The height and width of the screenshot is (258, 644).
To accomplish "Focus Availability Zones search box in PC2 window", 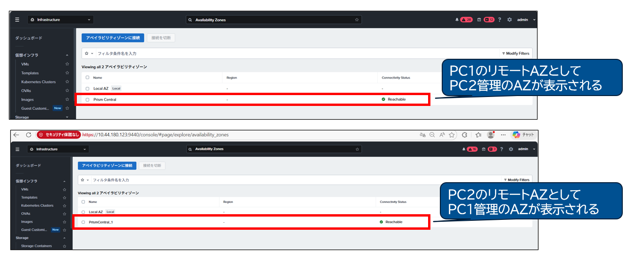I will (274, 149).
